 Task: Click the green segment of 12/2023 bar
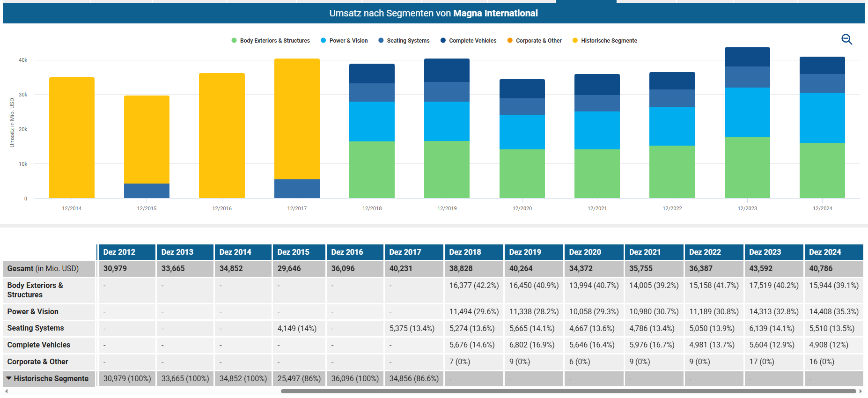[x=747, y=168]
